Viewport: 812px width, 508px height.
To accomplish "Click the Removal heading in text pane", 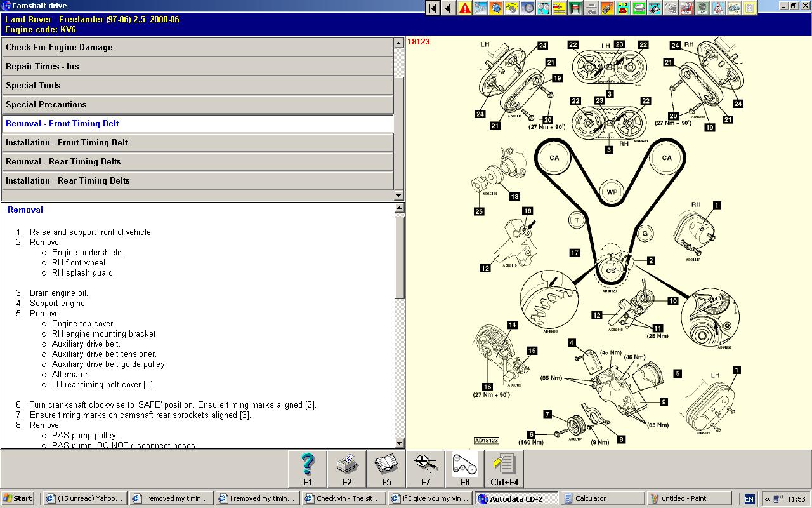I will coord(25,210).
